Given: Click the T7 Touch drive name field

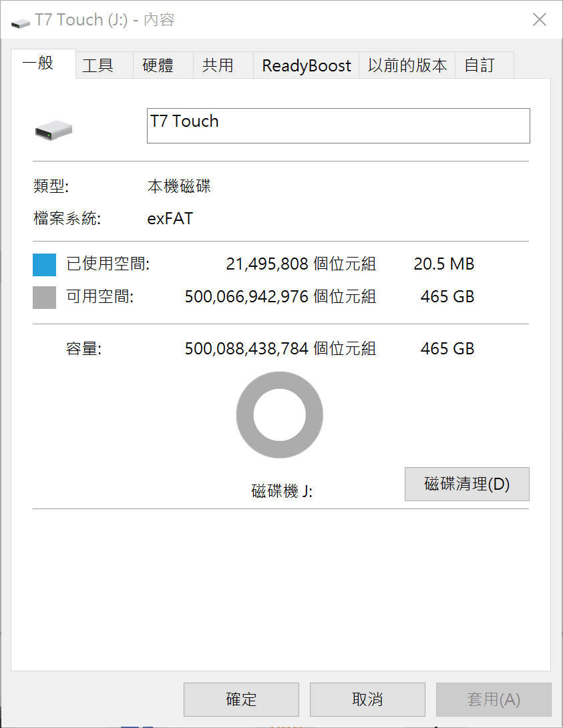Looking at the screenshot, I should point(338,125).
